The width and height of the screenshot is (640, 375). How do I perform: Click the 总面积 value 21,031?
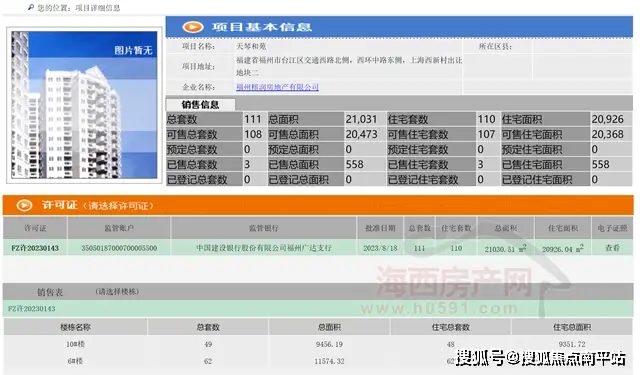[361, 119]
